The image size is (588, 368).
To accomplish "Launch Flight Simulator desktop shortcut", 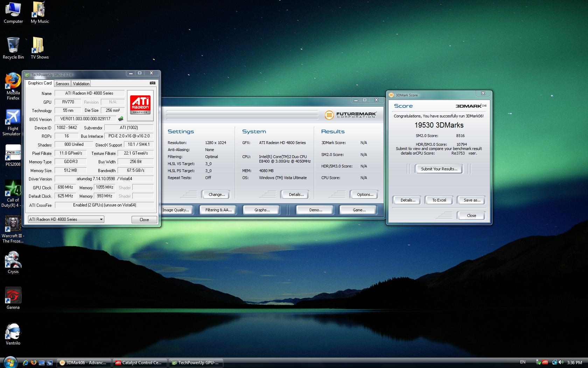I will (13, 122).
